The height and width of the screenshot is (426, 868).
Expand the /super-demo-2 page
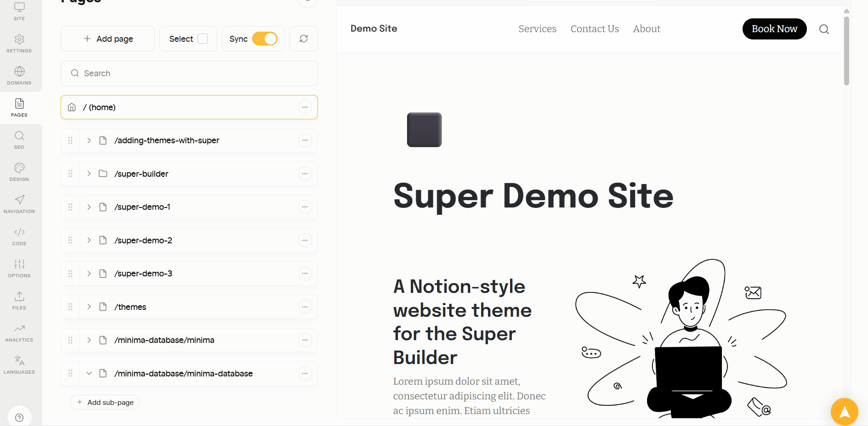89,240
